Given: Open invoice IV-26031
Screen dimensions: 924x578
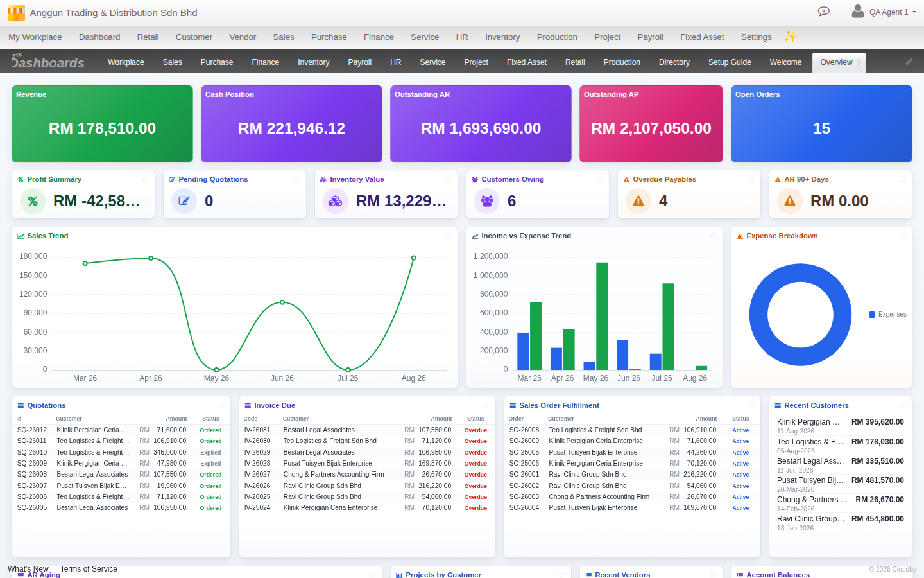Looking at the screenshot, I should coord(257,430).
